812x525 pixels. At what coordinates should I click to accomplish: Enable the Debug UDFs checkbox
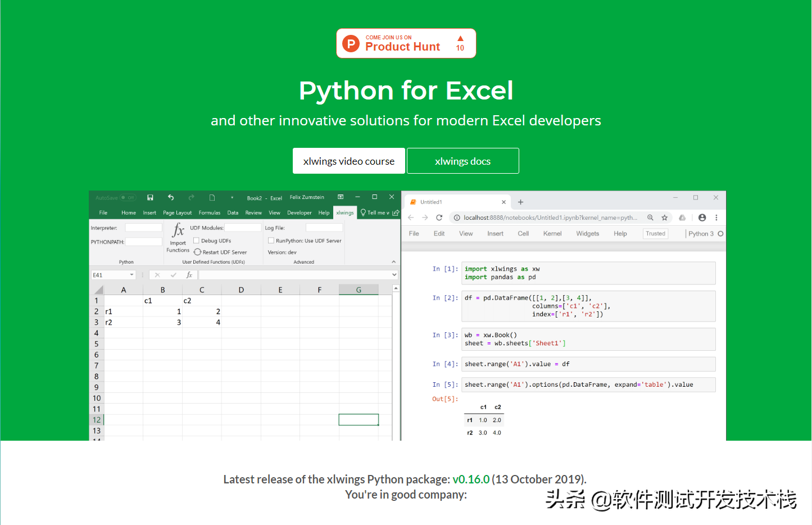197,241
